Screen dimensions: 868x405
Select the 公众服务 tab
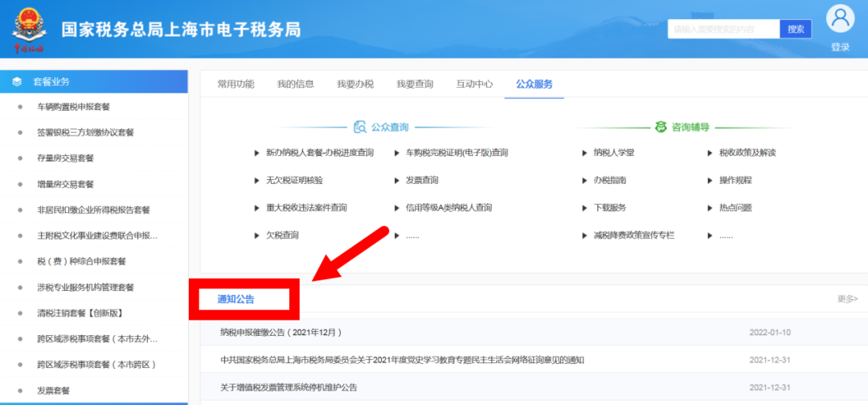534,84
